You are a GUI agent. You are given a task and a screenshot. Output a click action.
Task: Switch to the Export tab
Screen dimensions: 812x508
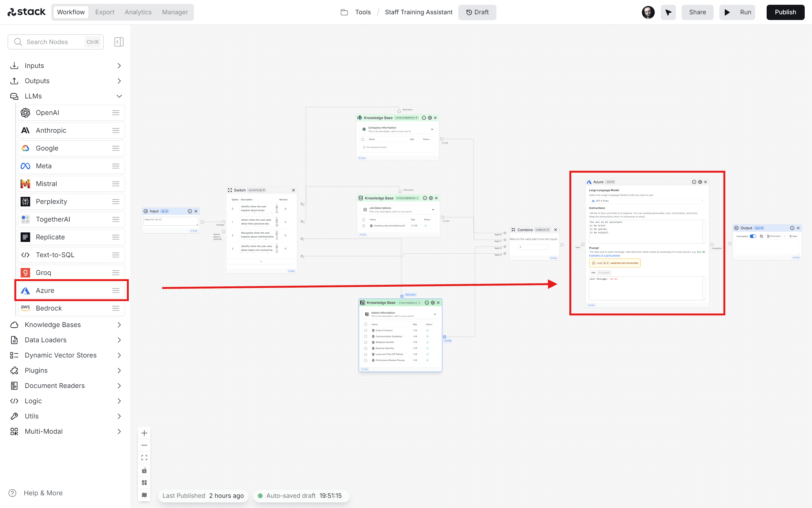(105, 12)
